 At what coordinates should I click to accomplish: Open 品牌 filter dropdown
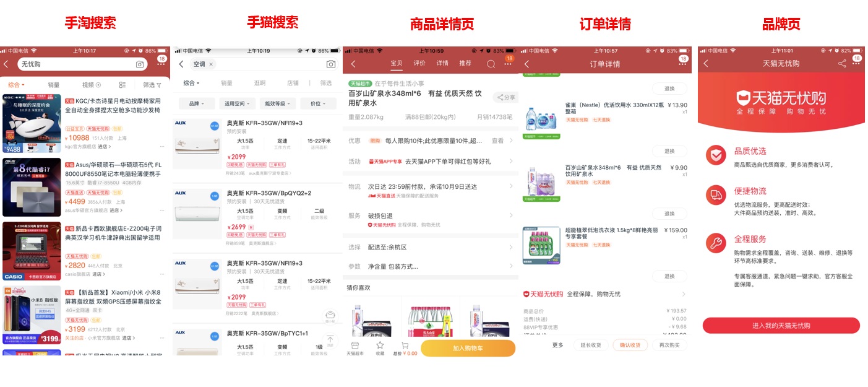[x=197, y=103]
